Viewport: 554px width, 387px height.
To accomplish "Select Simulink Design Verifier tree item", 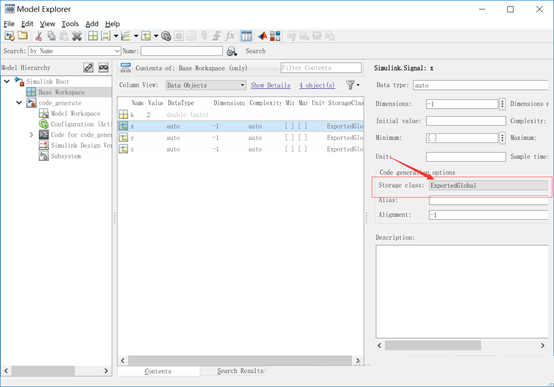I will [81, 145].
